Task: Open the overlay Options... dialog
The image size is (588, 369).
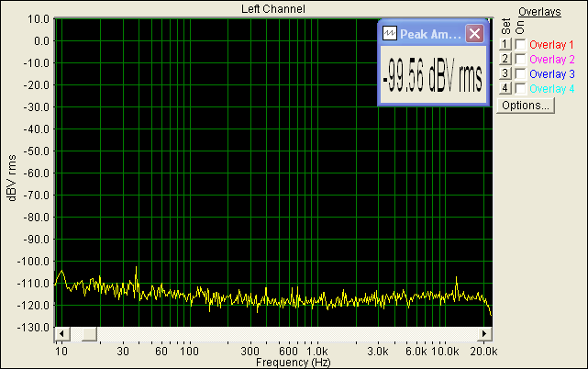Action: (526, 106)
